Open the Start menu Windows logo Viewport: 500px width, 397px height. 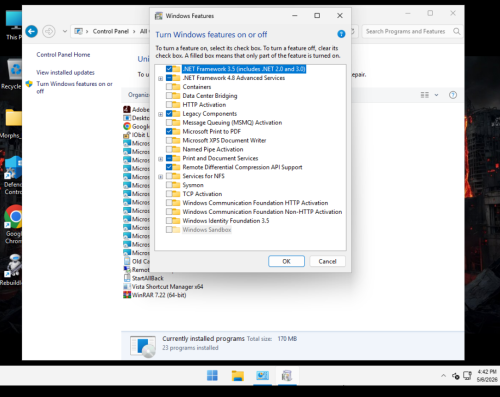pyautogui.click(x=212, y=375)
